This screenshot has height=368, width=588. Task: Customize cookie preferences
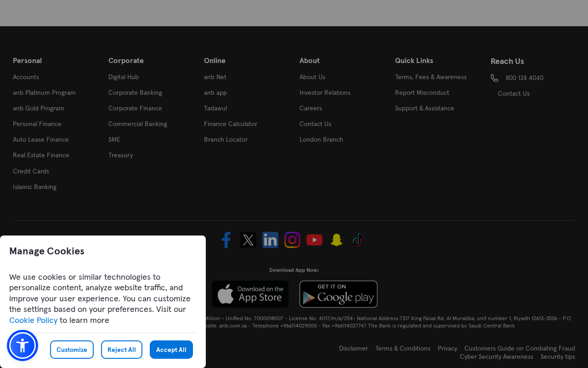tap(72, 350)
